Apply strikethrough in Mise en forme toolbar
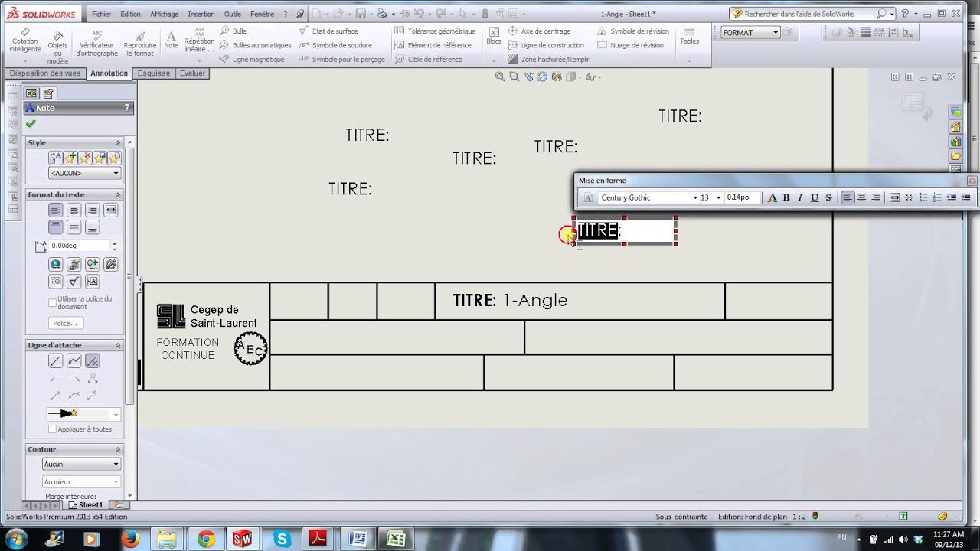The width and height of the screenshot is (980, 551). (828, 197)
